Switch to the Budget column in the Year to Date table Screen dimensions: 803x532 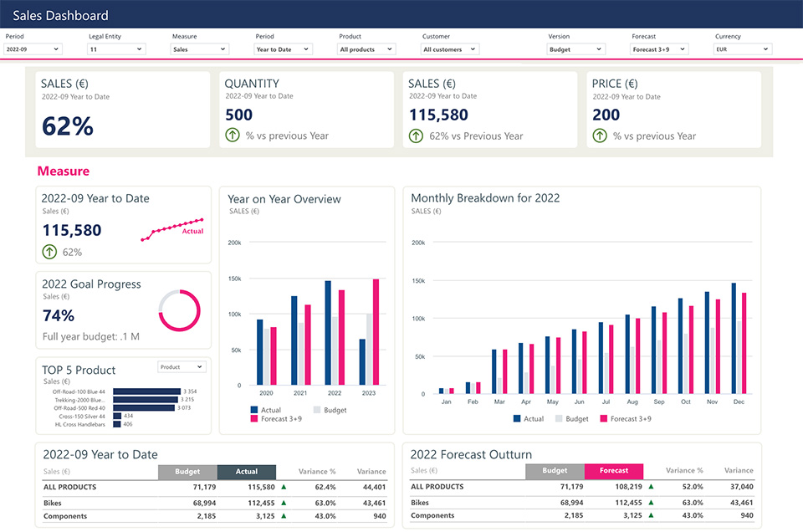tap(187, 471)
